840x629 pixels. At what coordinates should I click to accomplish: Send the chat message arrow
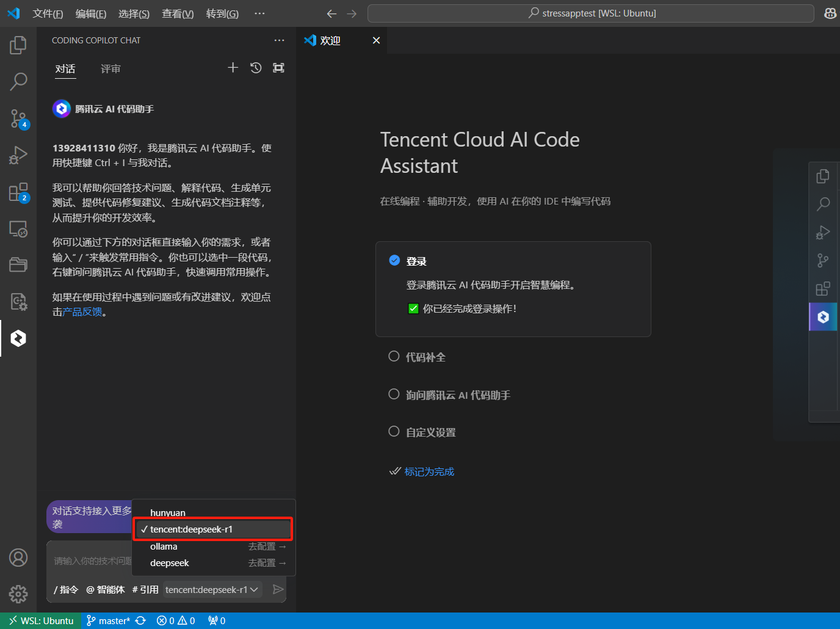[278, 589]
